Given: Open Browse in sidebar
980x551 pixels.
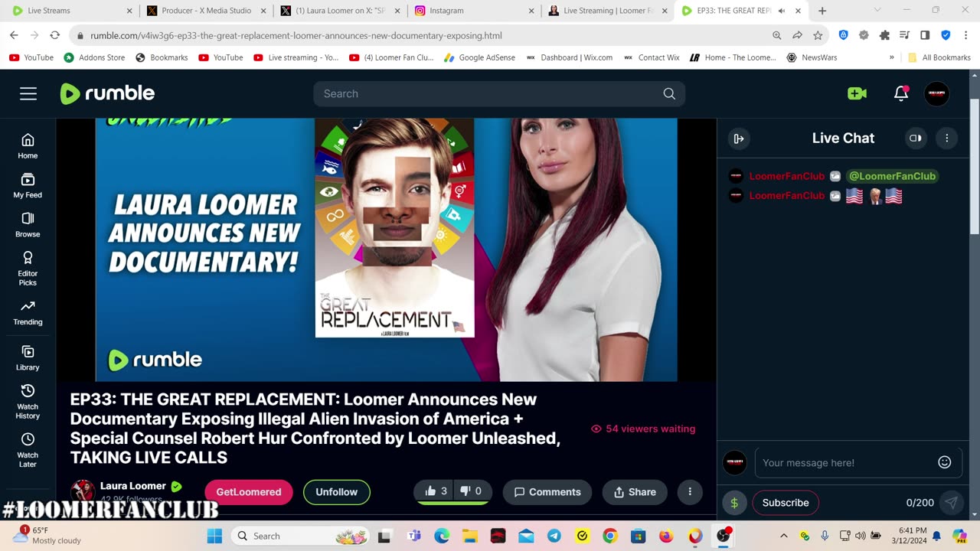Looking at the screenshot, I should [28, 225].
